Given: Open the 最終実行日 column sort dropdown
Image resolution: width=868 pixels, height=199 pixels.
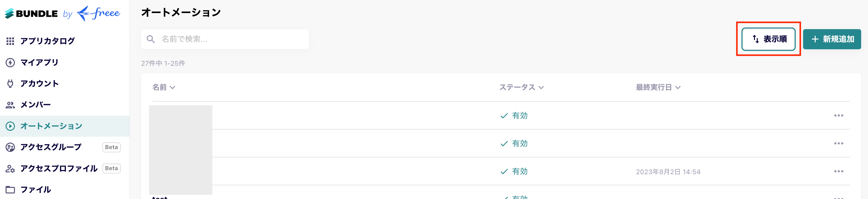Looking at the screenshot, I should 678,87.
